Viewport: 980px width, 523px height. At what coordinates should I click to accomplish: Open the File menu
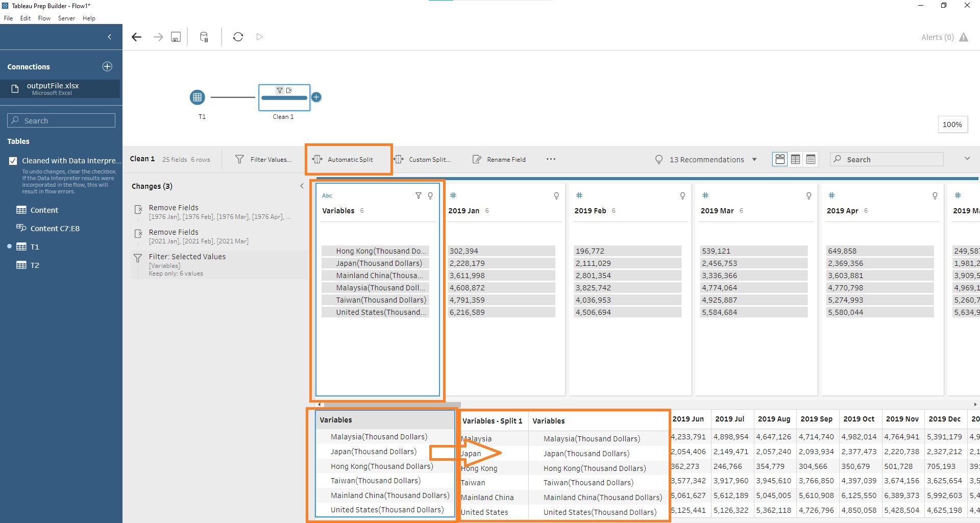pyautogui.click(x=8, y=18)
